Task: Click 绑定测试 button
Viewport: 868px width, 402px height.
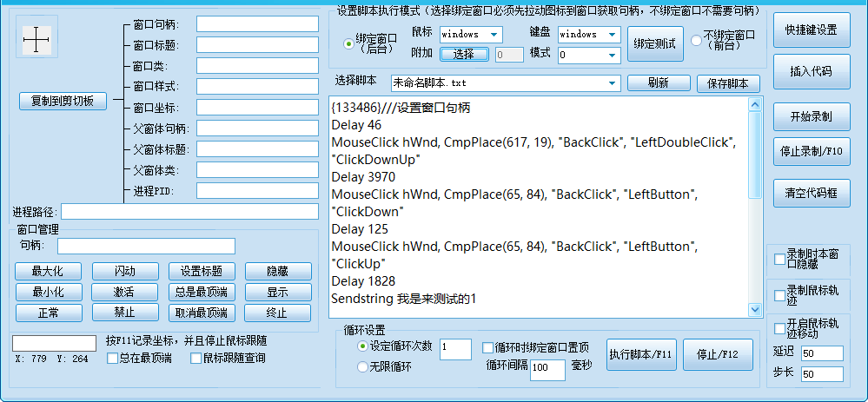Action: 655,43
